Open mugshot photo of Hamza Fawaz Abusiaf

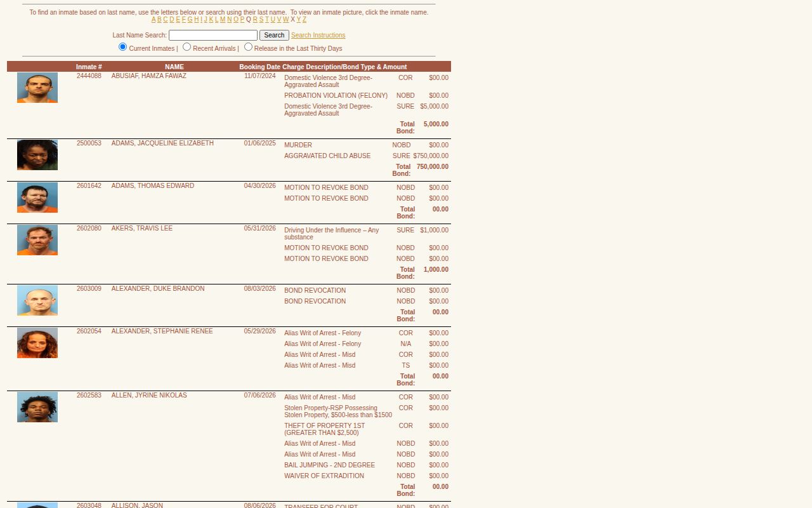[37, 88]
